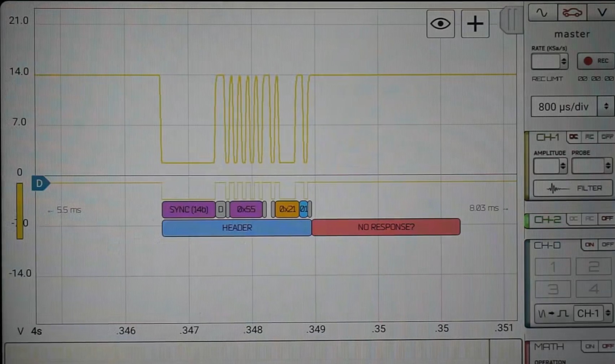Click the REC LIMIT time value
Viewport: 615px width, 364px height.
[596, 79]
